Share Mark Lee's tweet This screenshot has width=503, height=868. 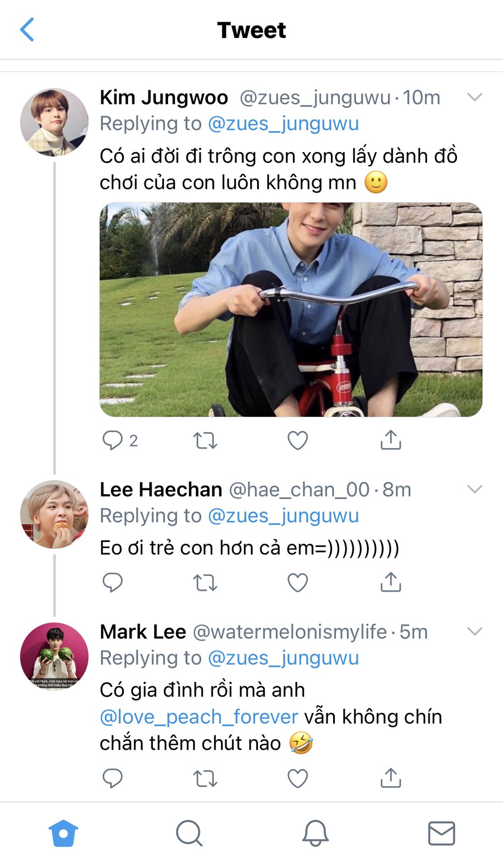click(x=391, y=778)
